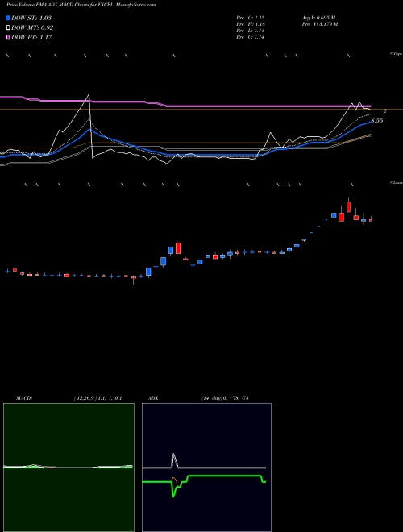
Task: Click the magenta DOW PT legend swatch
Action: 9,37
